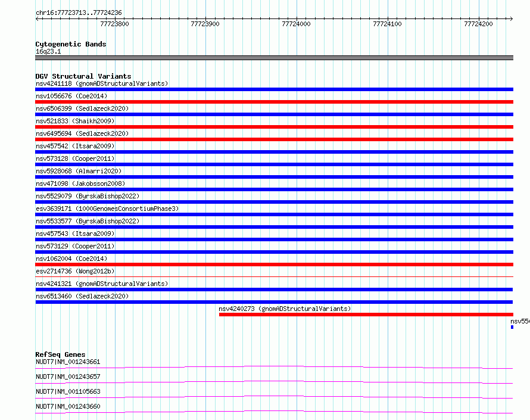530x420 pixels.
Task: Click the chr16:77723713..77724236 coordinate label
Action: tap(79, 13)
